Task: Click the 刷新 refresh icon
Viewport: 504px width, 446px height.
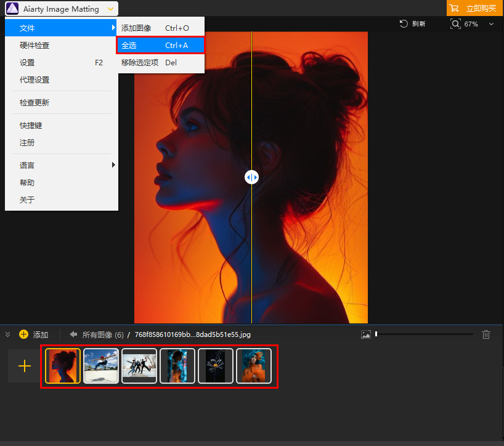Action: pyautogui.click(x=404, y=24)
